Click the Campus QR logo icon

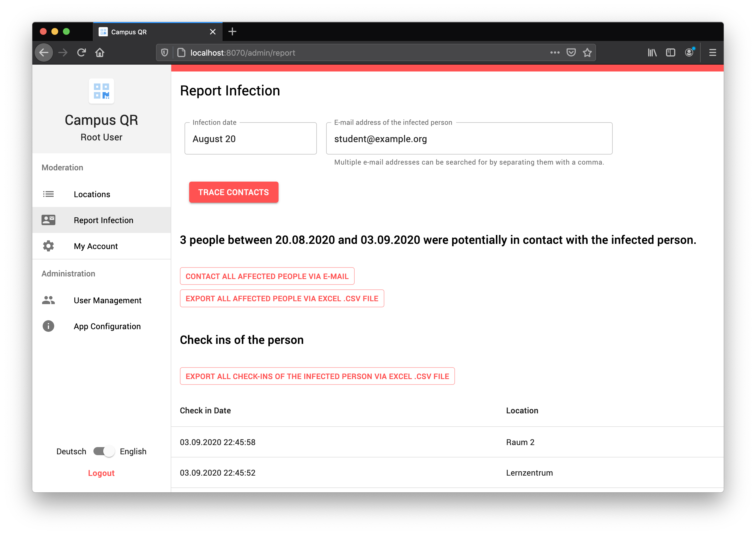tap(101, 91)
